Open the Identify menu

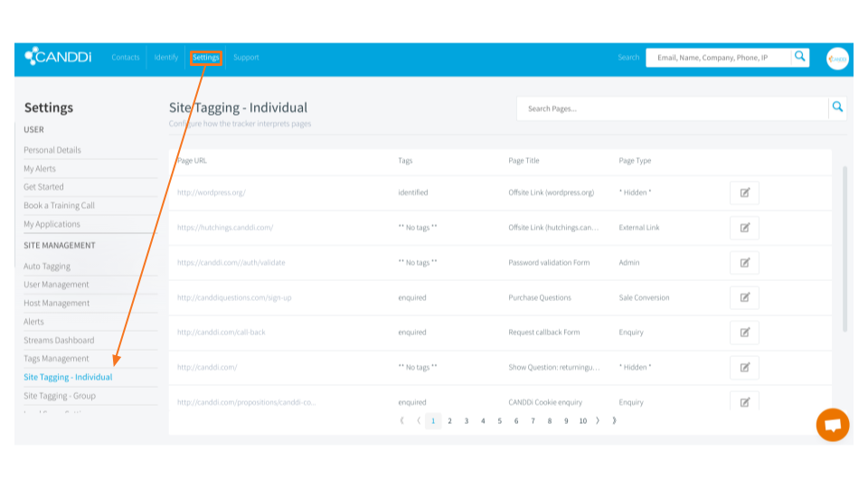(166, 57)
